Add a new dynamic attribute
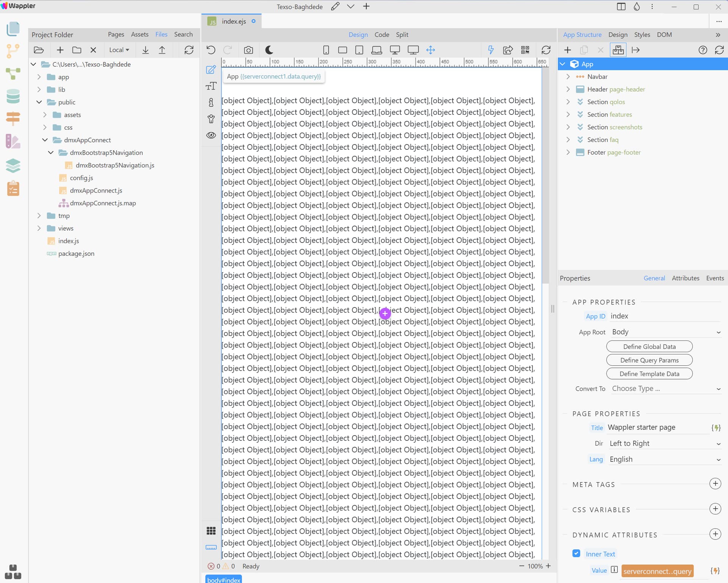Image resolution: width=728 pixels, height=583 pixels. 715,534
